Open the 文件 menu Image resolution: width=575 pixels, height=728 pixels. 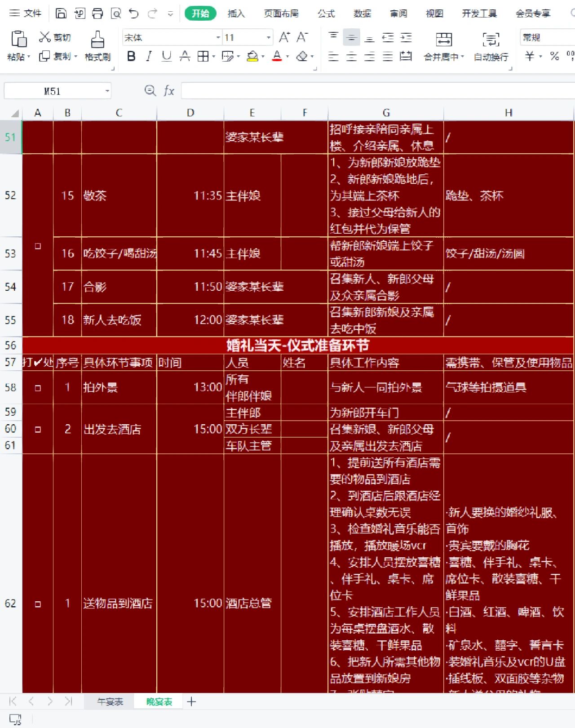click(x=25, y=13)
